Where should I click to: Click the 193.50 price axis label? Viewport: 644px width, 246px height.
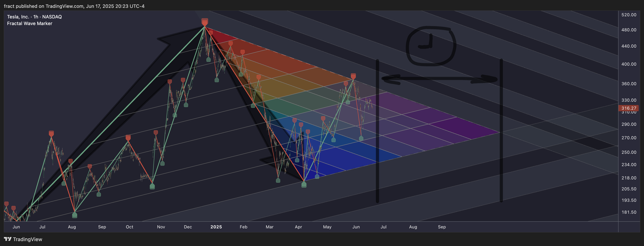[x=629, y=200]
